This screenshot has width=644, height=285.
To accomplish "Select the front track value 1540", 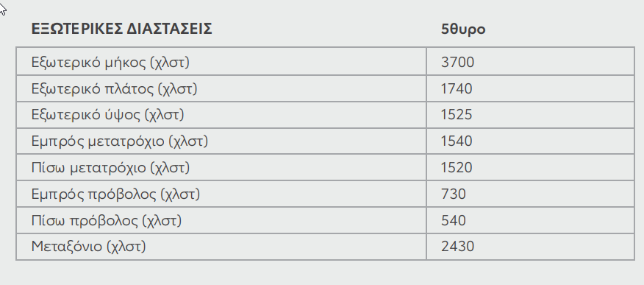I will pyautogui.click(x=457, y=141).
